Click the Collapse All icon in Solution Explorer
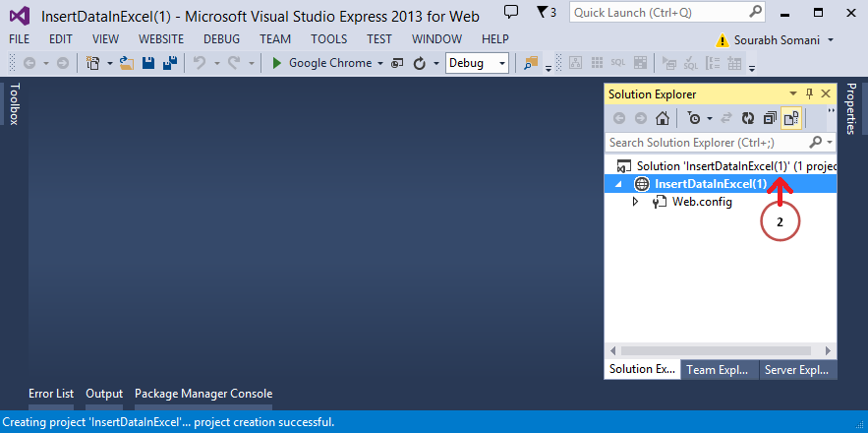The image size is (868, 433). (x=770, y=118)
